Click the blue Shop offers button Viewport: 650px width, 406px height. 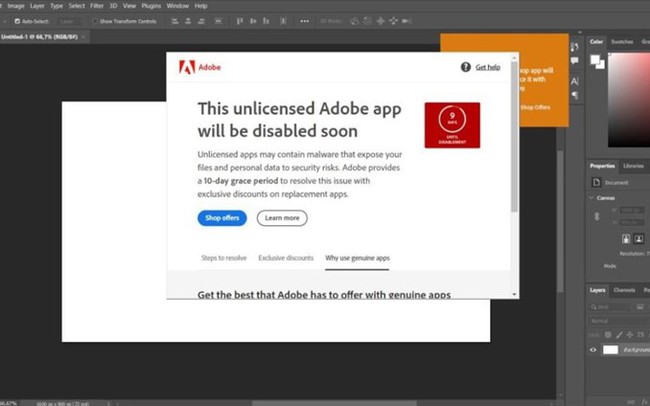pyautogui.click(x=222, y=218)
